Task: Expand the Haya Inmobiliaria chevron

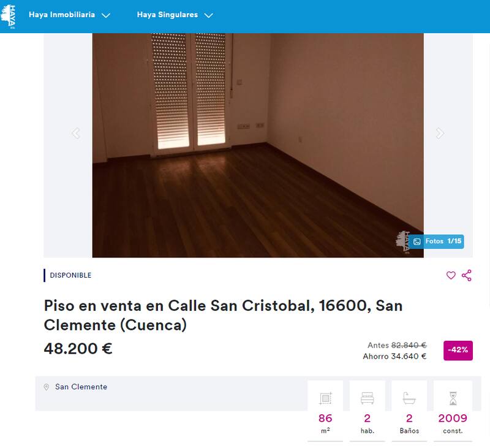Action: click(106, 15)
